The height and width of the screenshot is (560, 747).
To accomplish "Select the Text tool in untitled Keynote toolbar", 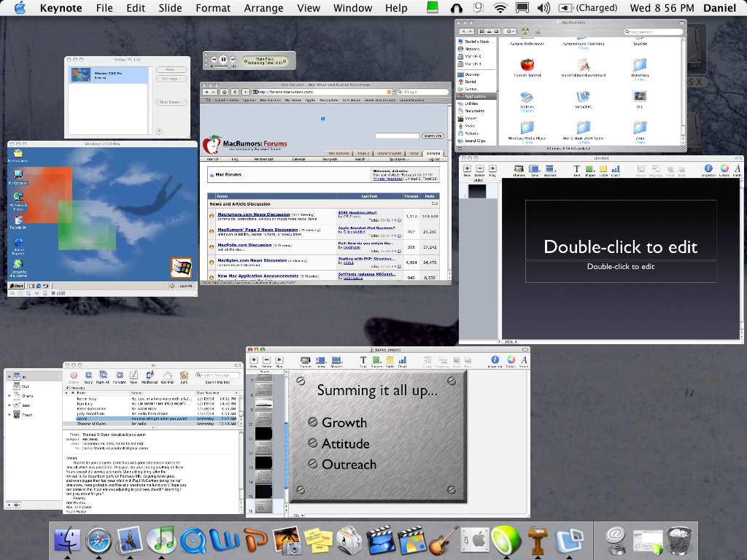I will [x=576, y=170].
